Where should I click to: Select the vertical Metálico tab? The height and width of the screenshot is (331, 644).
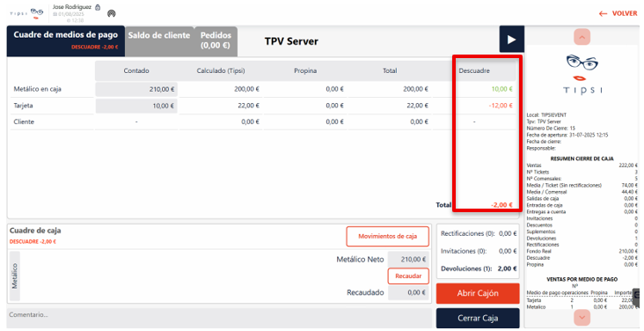click(x=15, y=276)
